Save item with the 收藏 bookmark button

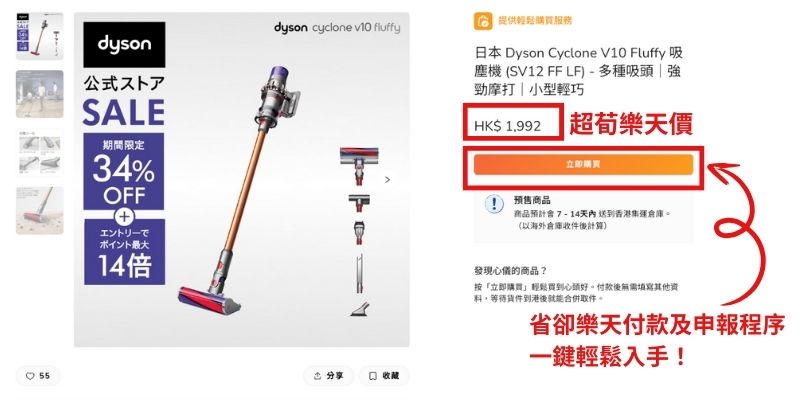384,376
